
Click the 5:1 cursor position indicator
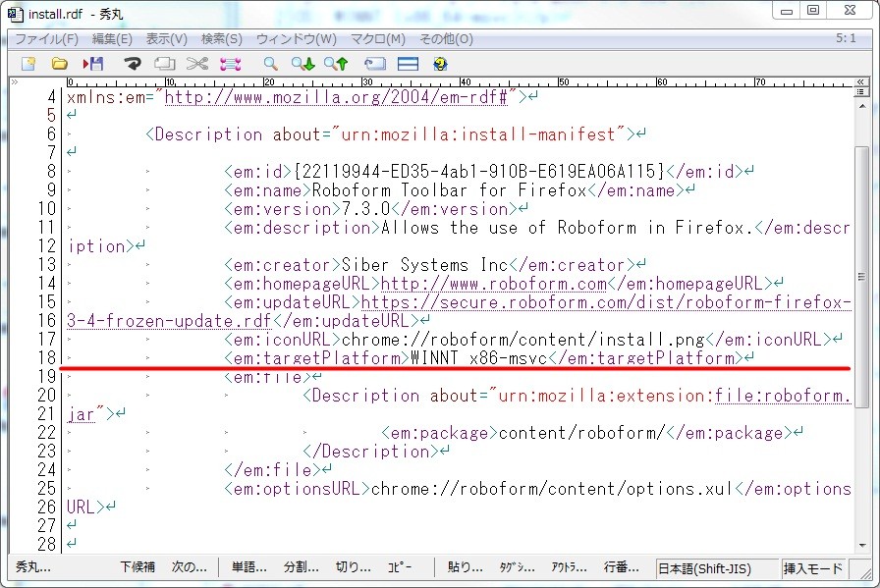(x=846, y=38)
